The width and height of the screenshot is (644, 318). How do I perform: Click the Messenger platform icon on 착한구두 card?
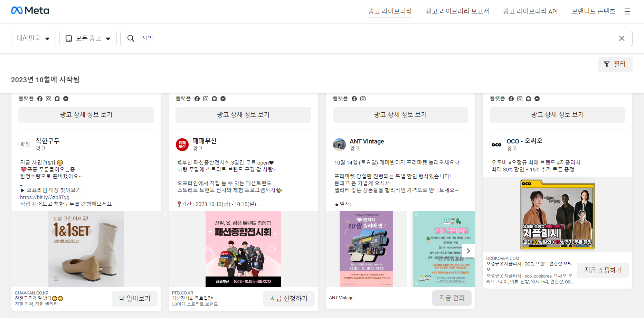point(66,99)
